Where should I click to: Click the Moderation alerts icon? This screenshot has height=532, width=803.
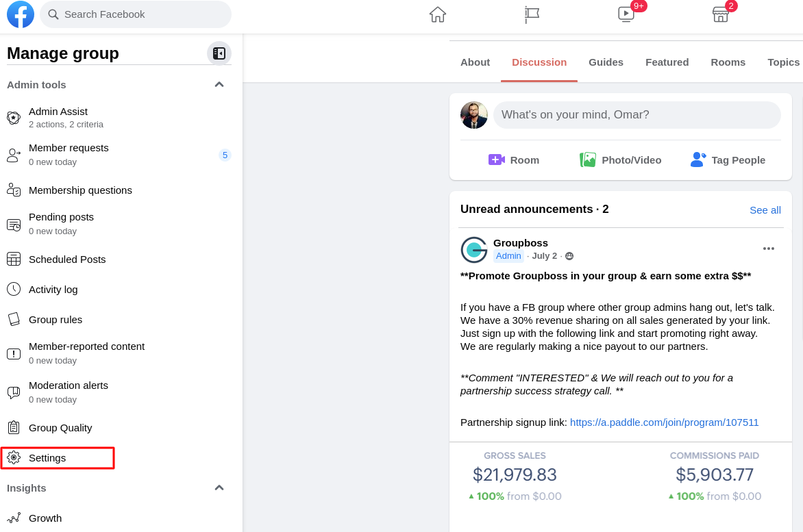14,392
